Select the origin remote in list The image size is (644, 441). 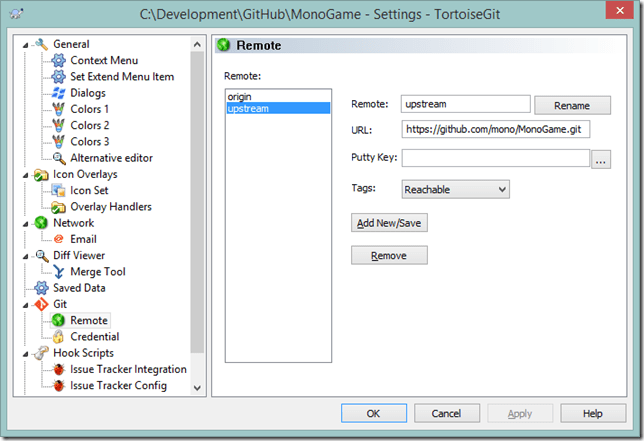pyautogui.click(x=278, y=96)
